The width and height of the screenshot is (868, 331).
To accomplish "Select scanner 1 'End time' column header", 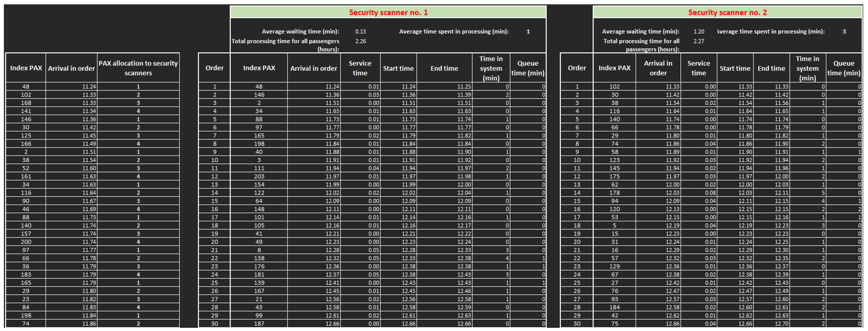I will [444, 68].
